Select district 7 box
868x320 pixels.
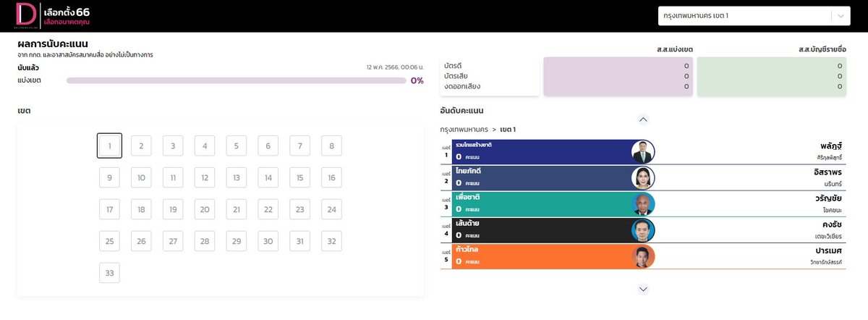tap(300, 146)
